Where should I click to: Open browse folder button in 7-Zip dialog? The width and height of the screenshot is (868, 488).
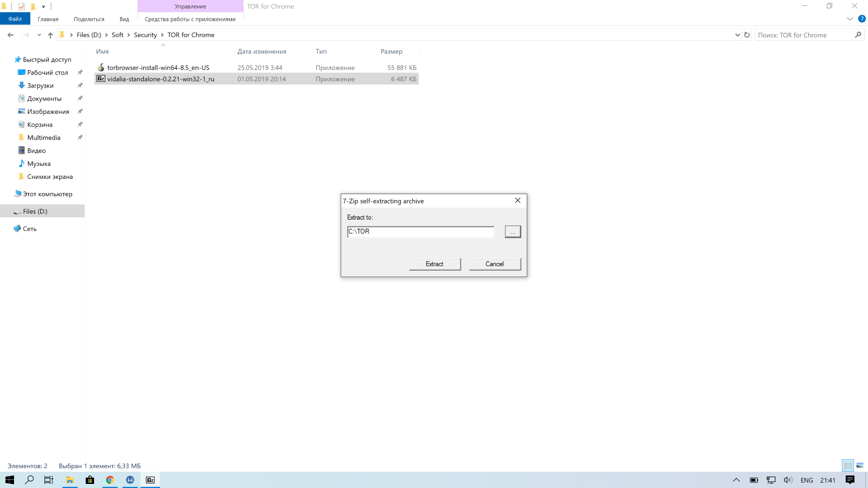pyautogui.click(x=513, y=231)
